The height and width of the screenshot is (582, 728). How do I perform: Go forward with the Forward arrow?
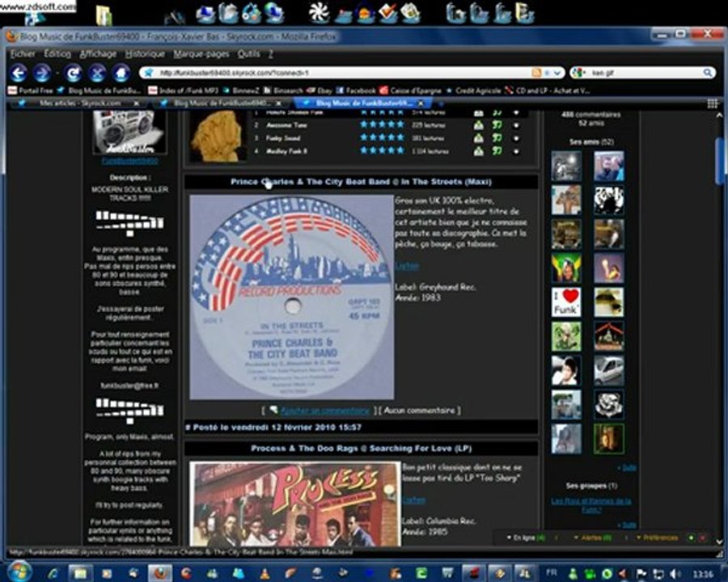42,73
